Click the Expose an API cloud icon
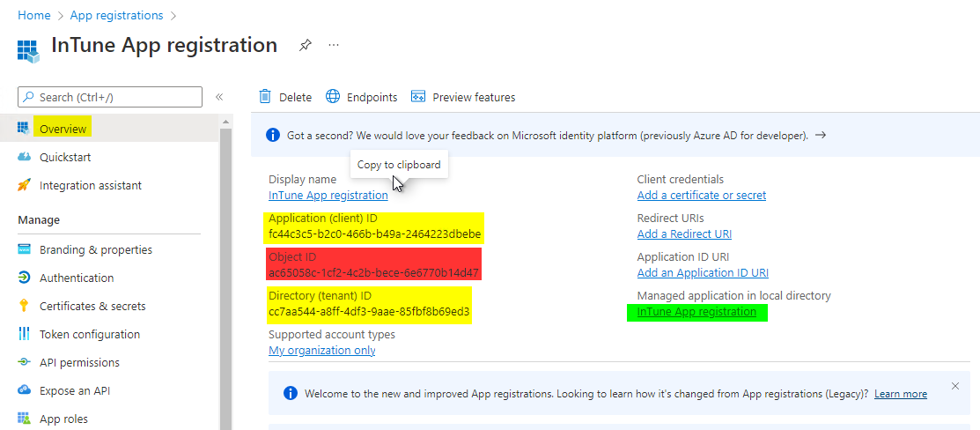980x430 pixels. tap(24, 390)
